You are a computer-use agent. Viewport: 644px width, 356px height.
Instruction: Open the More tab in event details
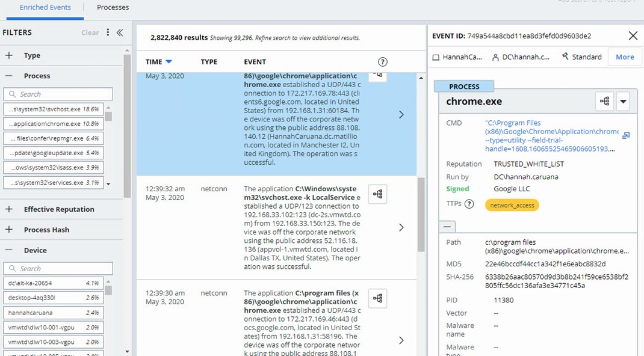click(x=625, y=57)
